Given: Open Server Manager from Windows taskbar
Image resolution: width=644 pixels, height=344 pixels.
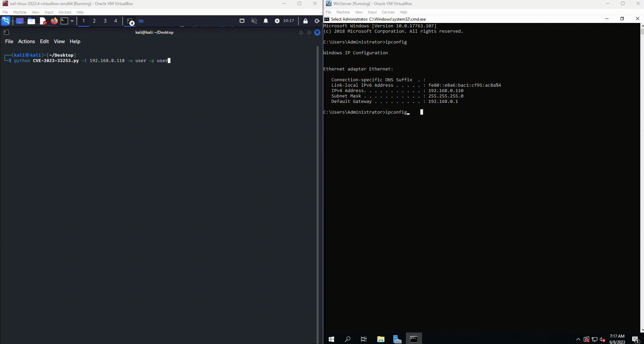Looking at the screenshot, I should click(397, 339).
